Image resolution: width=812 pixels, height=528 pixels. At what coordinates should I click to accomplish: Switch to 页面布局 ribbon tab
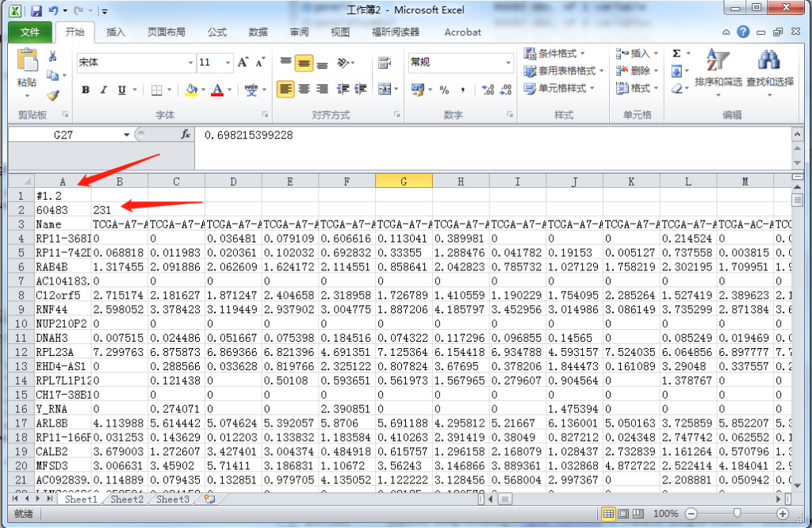coord(167,32)
